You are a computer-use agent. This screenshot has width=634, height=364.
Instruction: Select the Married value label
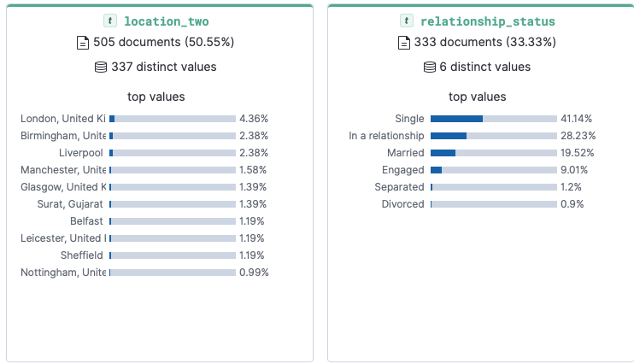click(405, 153)
